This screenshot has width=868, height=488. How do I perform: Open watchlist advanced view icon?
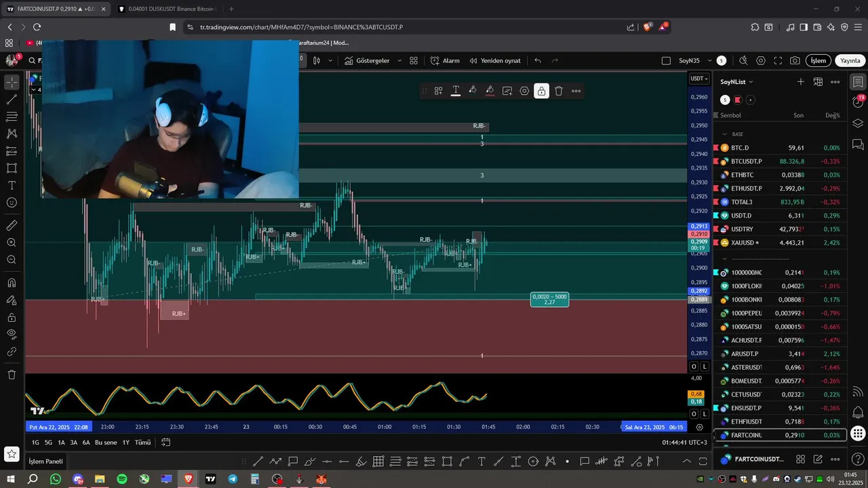pos(818,82)
